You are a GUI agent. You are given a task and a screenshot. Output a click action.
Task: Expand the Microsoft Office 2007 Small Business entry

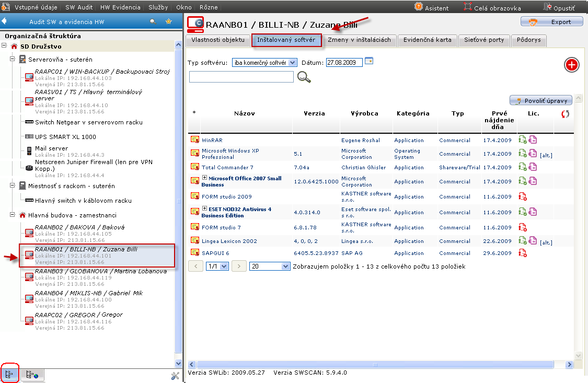(x=204, y=178)
